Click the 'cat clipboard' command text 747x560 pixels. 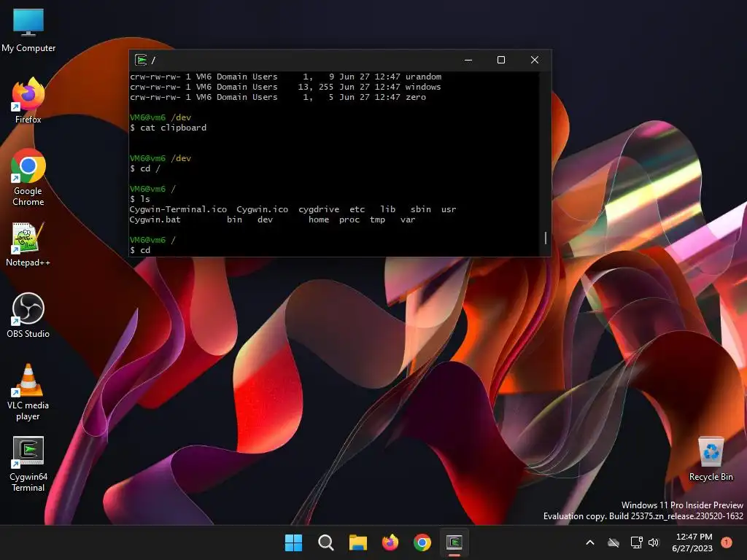[x=174, y=128]
